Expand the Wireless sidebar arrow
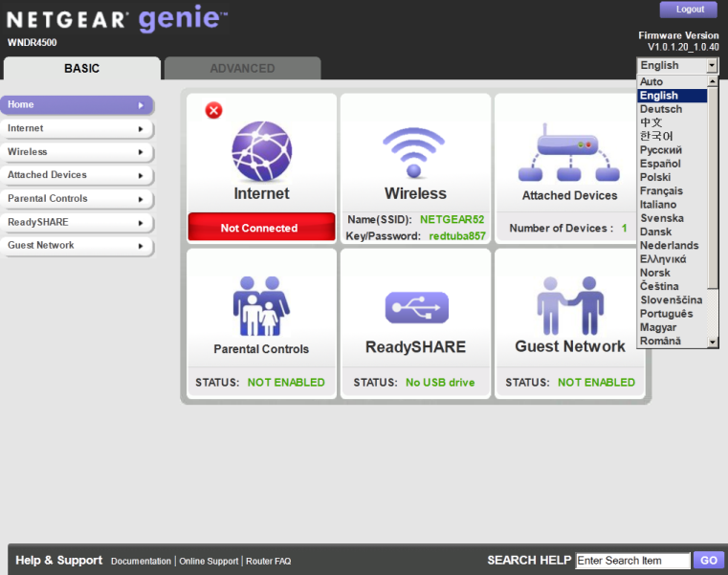Screen dimensions: 728x575 [x=141, y=152]
